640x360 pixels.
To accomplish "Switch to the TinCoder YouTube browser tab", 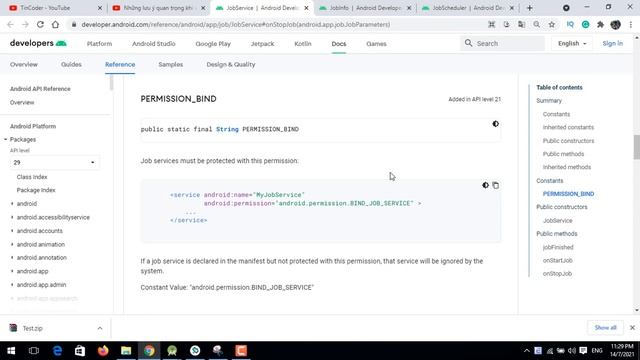I will tap(55, 8).
